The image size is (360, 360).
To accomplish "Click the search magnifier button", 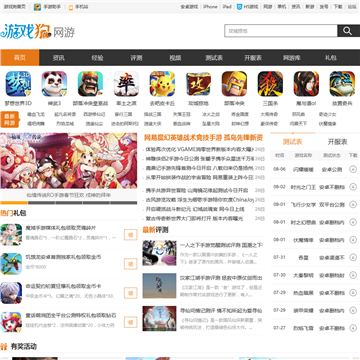I will (348, 31).
